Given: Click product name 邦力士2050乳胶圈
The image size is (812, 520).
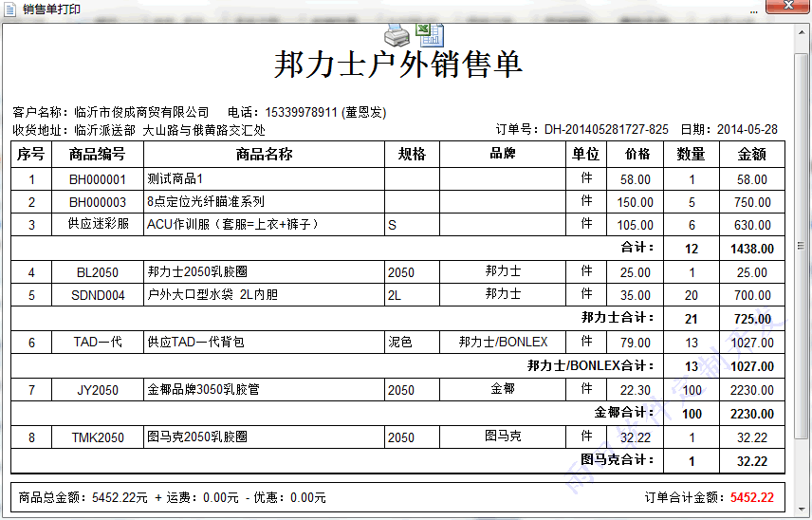Looking at the screenshot, I should click(197, 271).
